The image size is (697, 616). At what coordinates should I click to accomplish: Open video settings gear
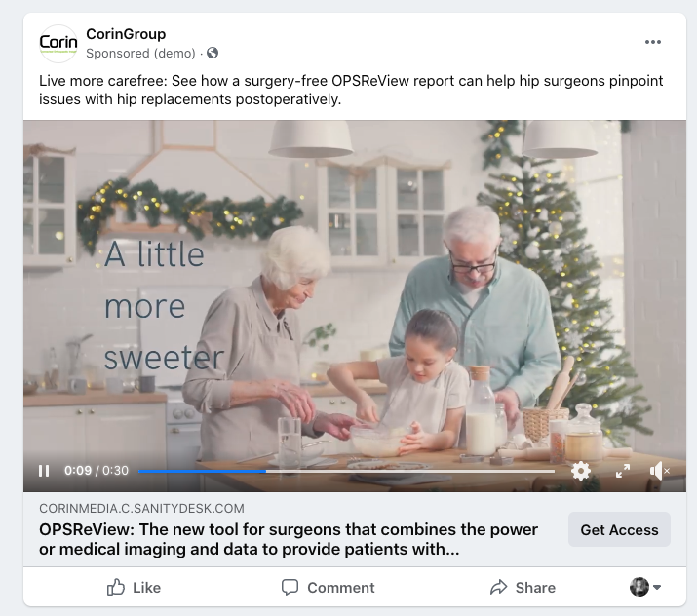point(581,471)
